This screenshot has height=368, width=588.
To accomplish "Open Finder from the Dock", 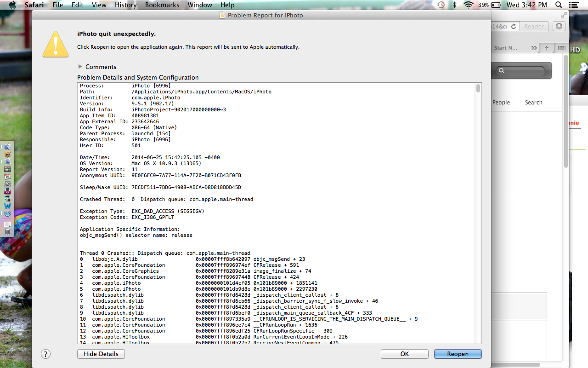I will coord(7,147).
